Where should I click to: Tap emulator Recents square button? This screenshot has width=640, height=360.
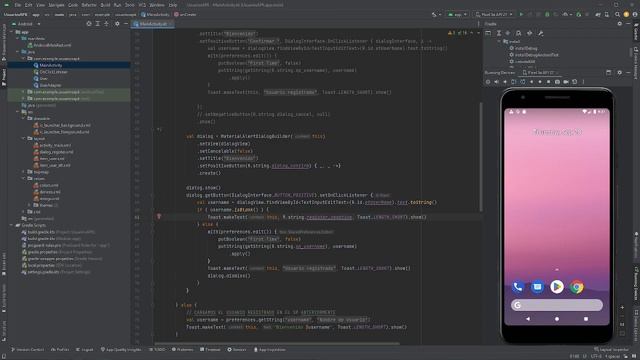click(586, 319)
